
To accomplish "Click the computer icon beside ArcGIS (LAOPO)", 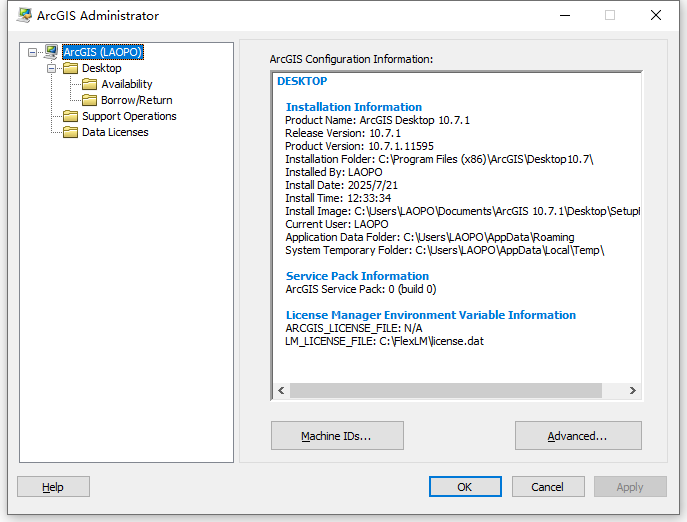I will click(51, 52).
